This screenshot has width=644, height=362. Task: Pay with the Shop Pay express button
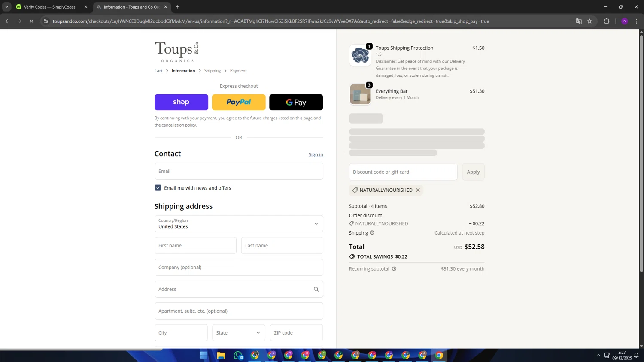click(x=181, y=102)
